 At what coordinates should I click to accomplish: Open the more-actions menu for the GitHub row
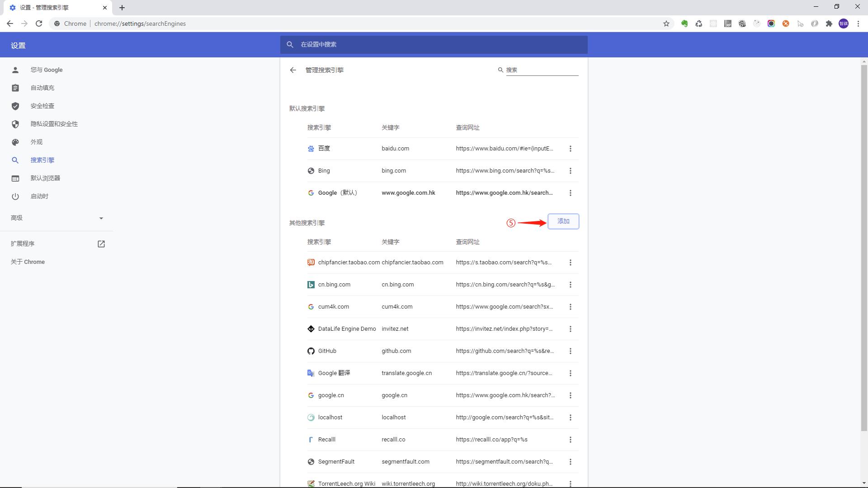(x=571, y=351)
